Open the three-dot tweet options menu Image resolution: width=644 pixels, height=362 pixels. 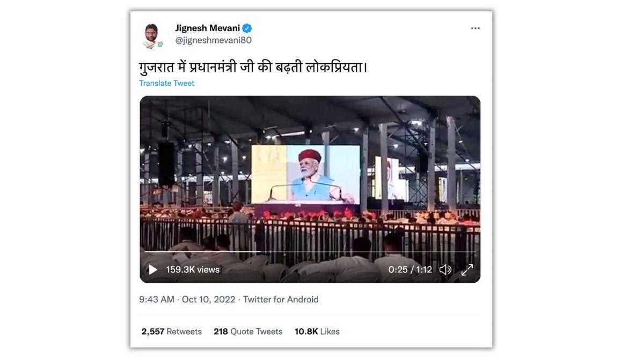coord(475,28)
